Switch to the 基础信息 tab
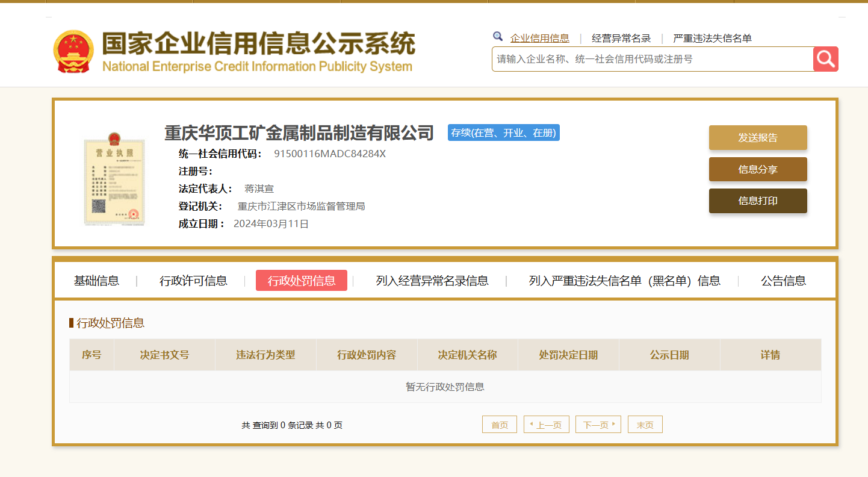 point(96,281)
